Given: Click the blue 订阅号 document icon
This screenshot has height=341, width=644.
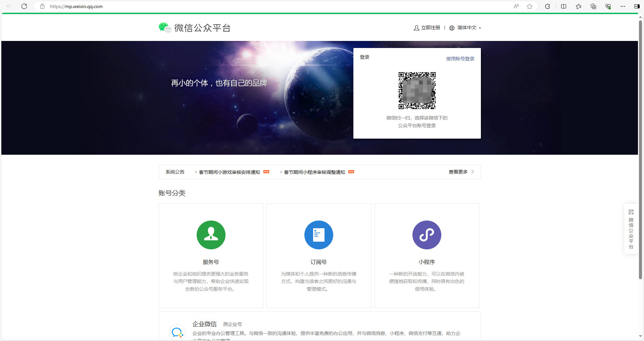Looking at the screenshot, I should 318,235.
